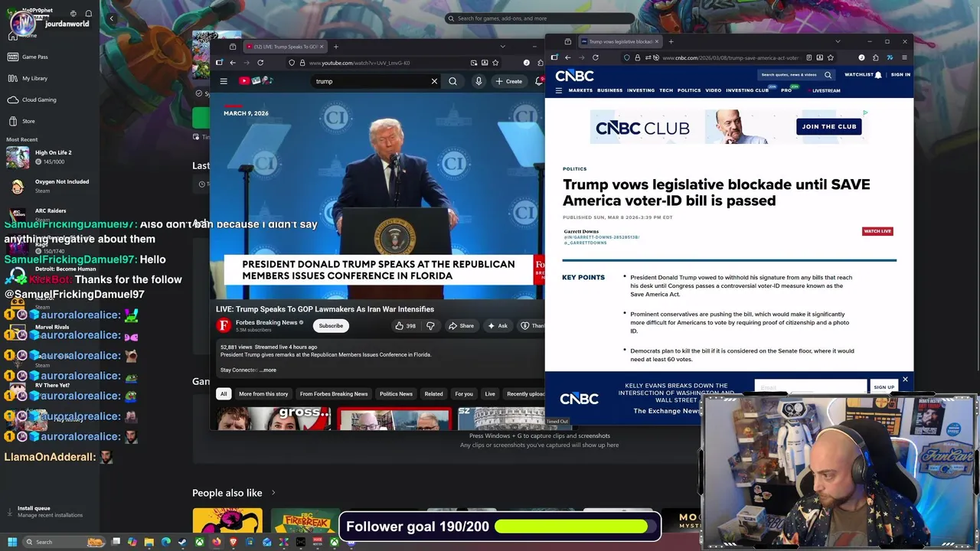Expand video description with ...more
Image resolution: width=980 pixels, height=551 pixels.
[268, 370]
